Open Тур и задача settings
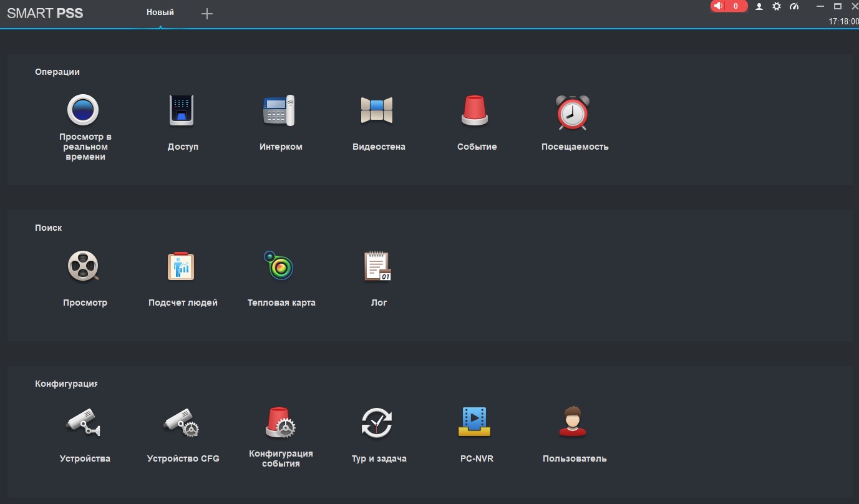Viewport: 859px width, 504px height. (377, 422)
